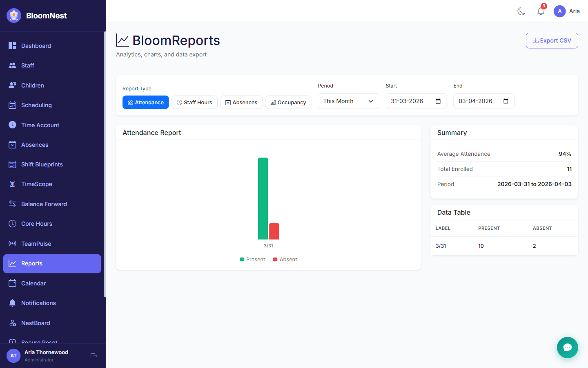This screenshot has height=368, width=588.
Task: Enable the Occupancy report type
Action: pyautogui.click(x=288, y=102)
